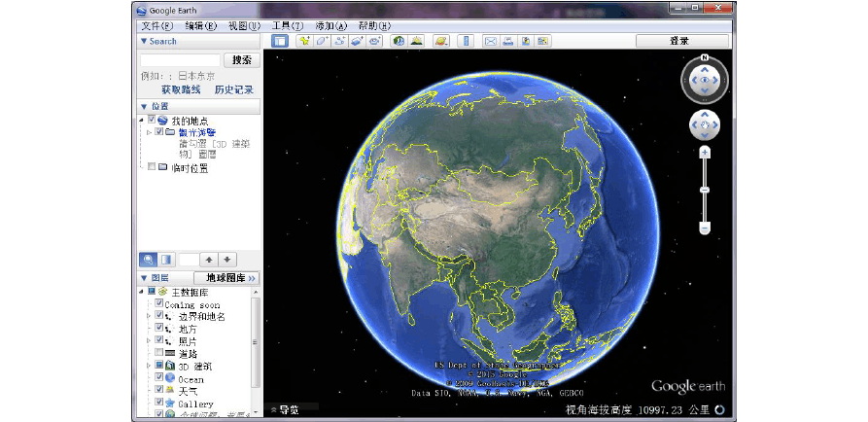
Task: Click the 登录 sign-in button
Action: pos(682,41)
